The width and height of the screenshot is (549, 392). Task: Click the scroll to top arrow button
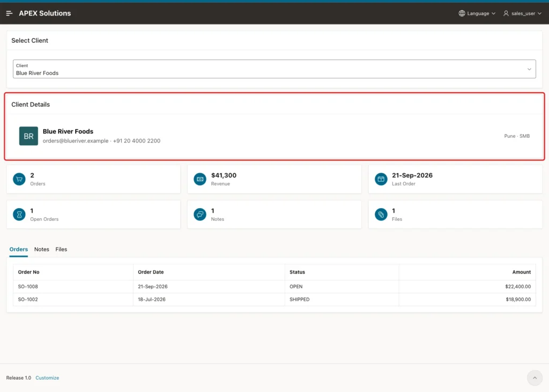[535, 378]
